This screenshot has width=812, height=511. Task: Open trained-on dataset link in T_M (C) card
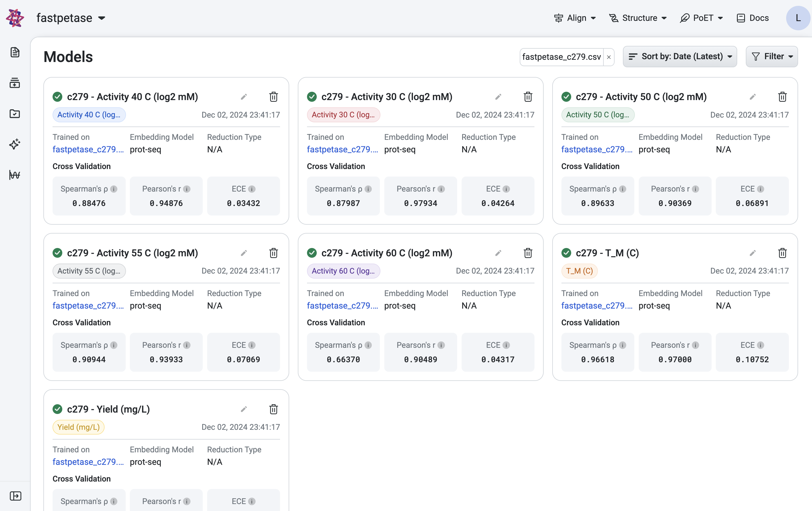pyautogui.click(x=597, y=305)
